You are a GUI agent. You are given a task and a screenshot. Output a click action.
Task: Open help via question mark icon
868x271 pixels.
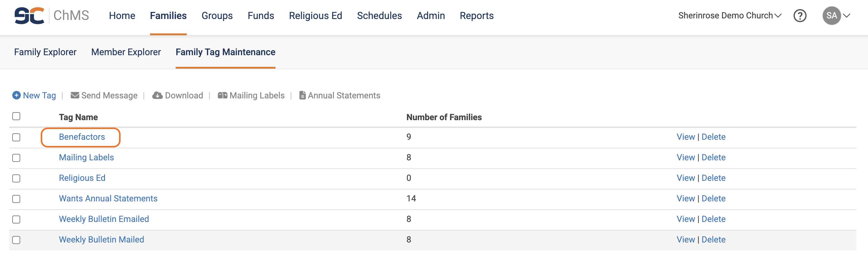(800, 16)
